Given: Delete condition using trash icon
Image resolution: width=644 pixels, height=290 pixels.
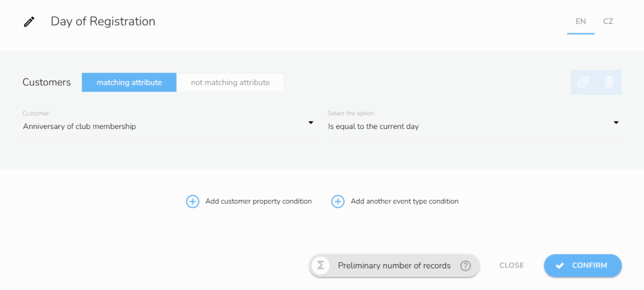Looking at the screenshot, I should point(609,82).
